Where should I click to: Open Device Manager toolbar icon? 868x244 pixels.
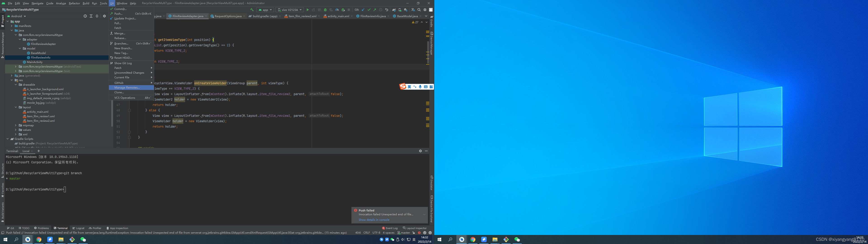(x=400, y=10)
